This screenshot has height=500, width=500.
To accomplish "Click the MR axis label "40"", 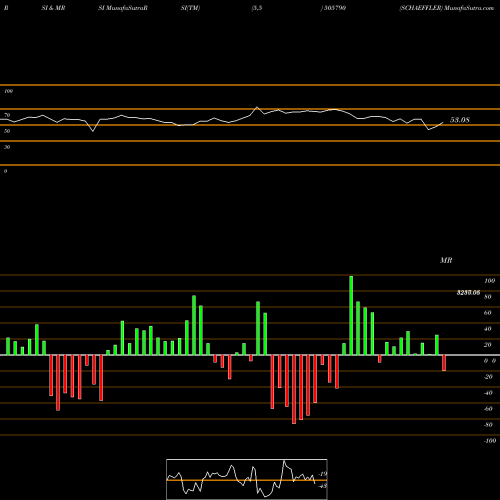I will (x=488, y=329).
